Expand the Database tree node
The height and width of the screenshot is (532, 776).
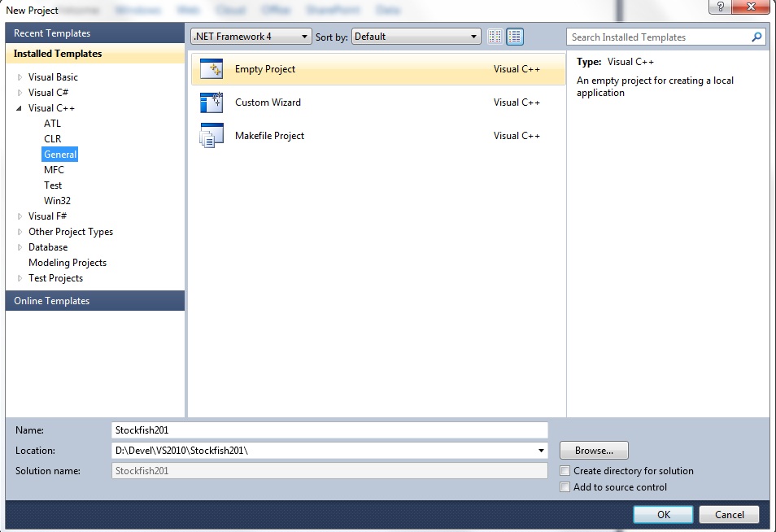(x=20, y=247)
